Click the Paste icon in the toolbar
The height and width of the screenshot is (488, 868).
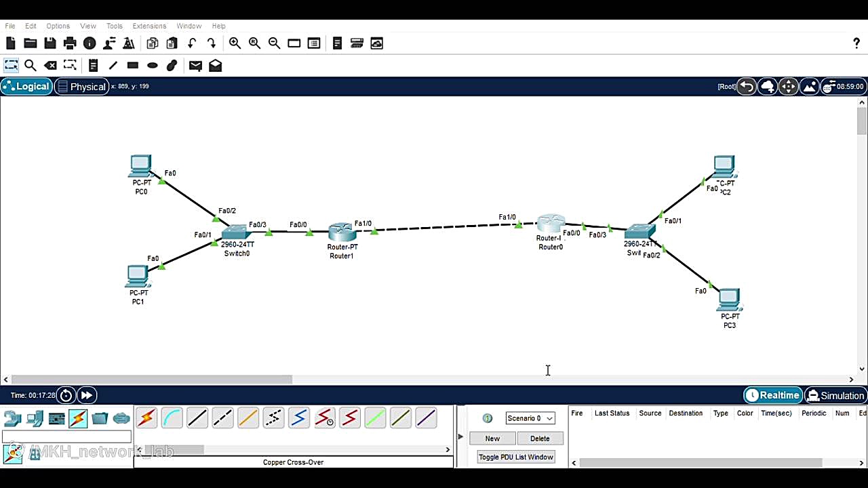(172, 43)
